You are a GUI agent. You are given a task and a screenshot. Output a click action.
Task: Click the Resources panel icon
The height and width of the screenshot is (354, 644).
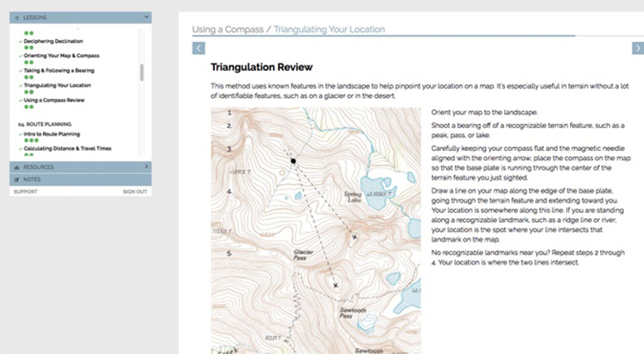pyautogui.click(x=16, y=167)
